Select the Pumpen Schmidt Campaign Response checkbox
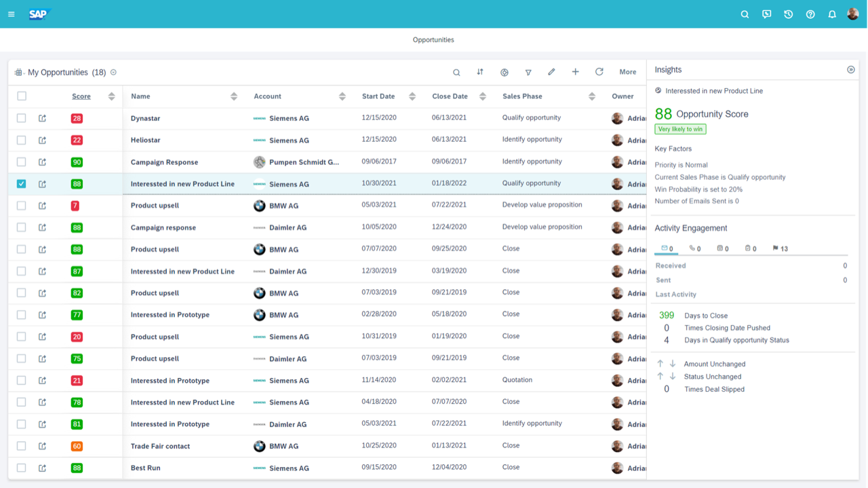Image resolution: width=868 pixels, height=488 pixels. [22, 162]
